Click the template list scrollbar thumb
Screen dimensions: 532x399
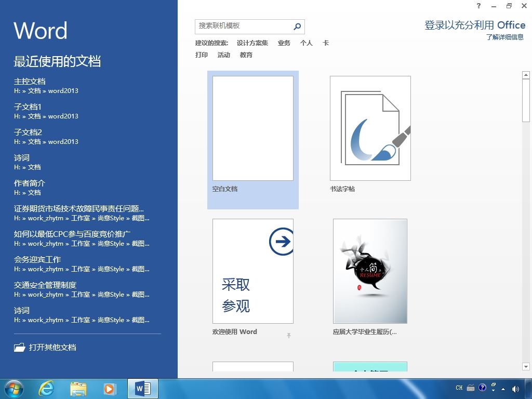click(x=526, y=100)
